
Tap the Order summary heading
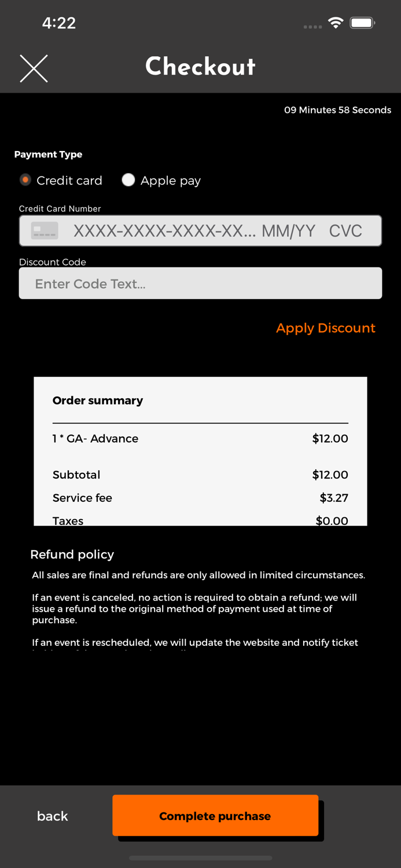pyautogui.click(x=98, y=400)
